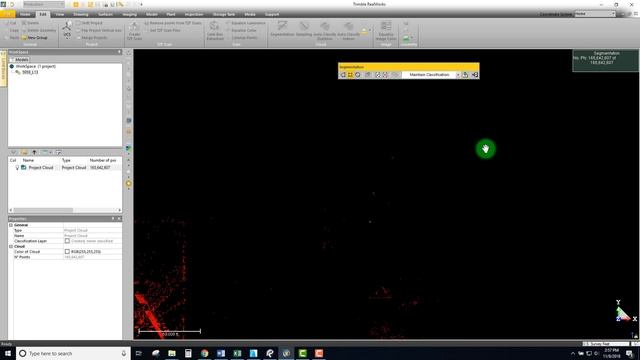Run Auto-Classify Indoor
640x360 pixels.
[x=349, y=31]
